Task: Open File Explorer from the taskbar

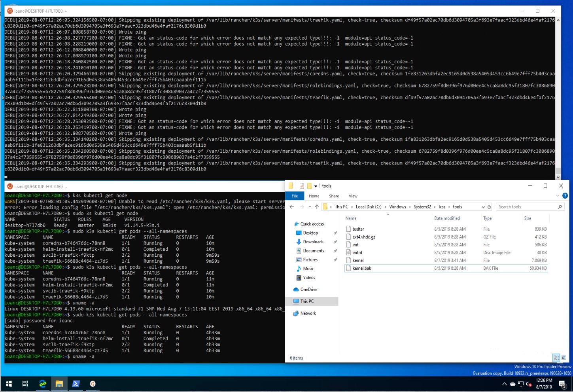Action: click(59, 383)
